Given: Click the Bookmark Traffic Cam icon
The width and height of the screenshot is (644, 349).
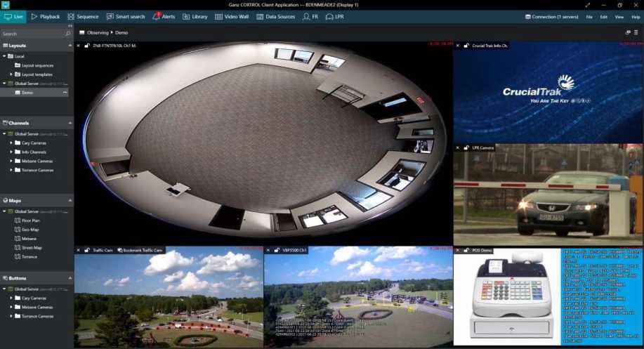Looking at the screenshot, I should (120, 250).
